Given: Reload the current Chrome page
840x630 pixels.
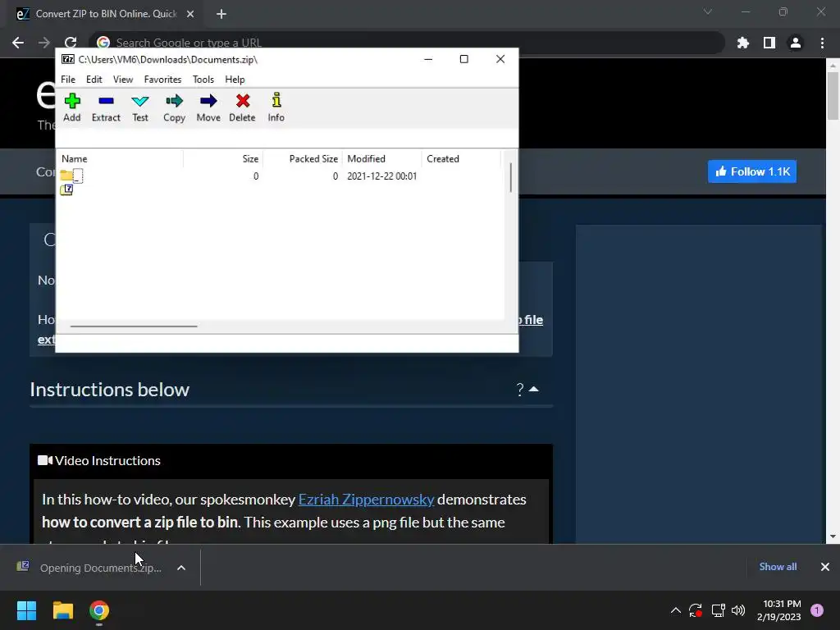Looking at the screenshot, I should pos(71,43).
